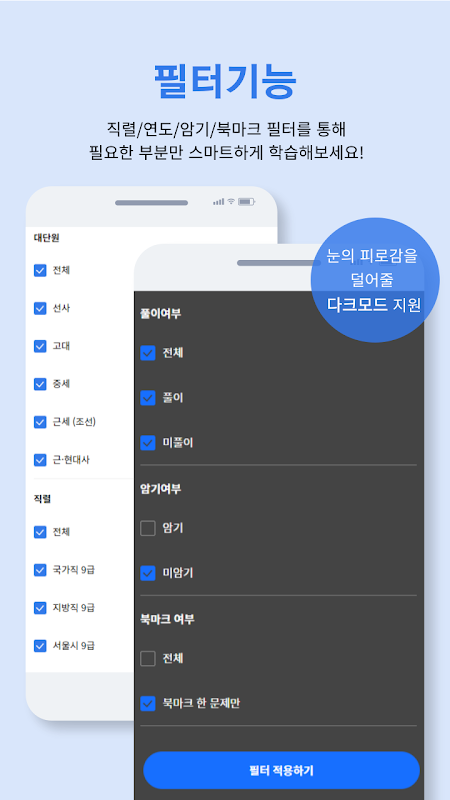Check the 암기 checkbox

coord(147,529)
